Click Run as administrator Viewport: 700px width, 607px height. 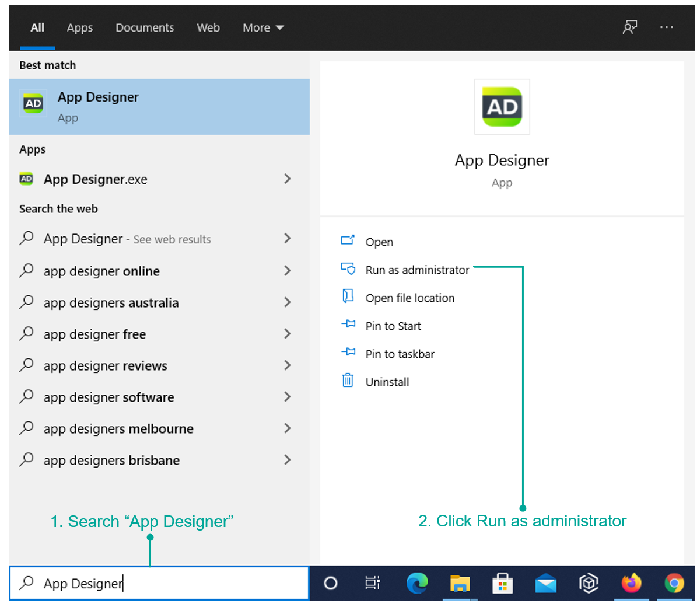coord(417,270)
